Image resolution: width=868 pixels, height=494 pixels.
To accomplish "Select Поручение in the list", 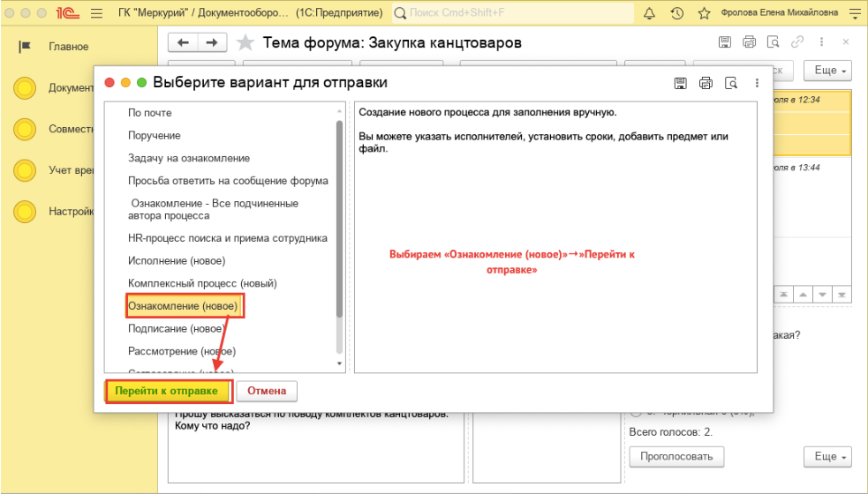I will pos(155,136).
